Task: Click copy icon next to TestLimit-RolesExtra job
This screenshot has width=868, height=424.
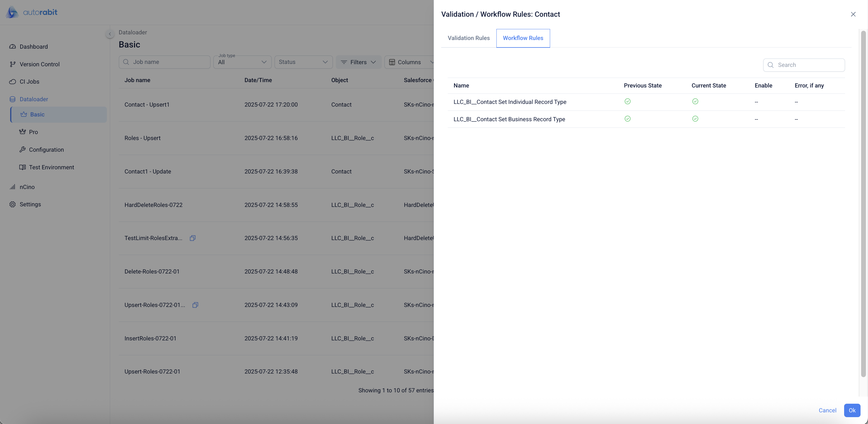Action: (x=193, y=238)
